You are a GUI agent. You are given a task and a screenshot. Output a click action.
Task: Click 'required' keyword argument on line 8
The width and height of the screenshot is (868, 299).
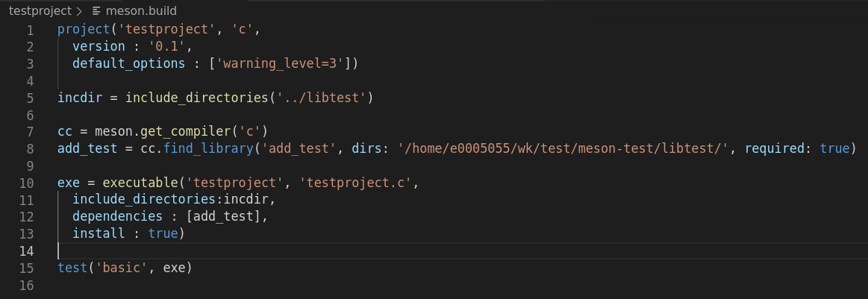[774, 148]
